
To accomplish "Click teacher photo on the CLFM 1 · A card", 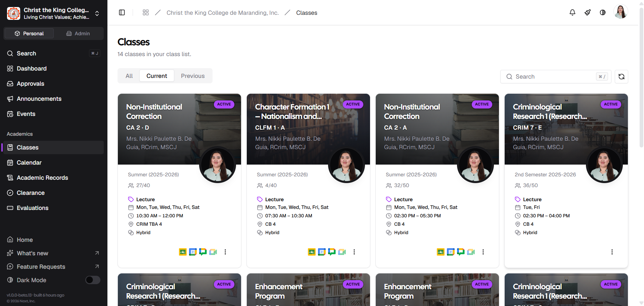I will [x=347, y=165].
